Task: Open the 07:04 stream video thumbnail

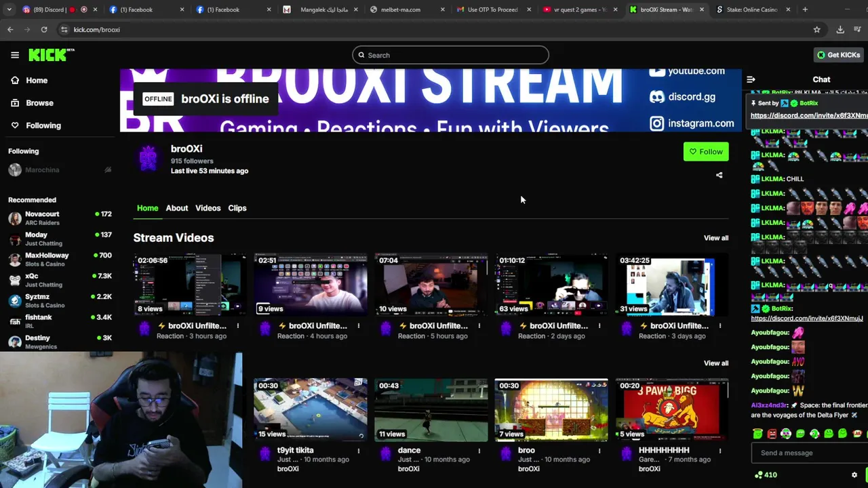Action: 431,285
